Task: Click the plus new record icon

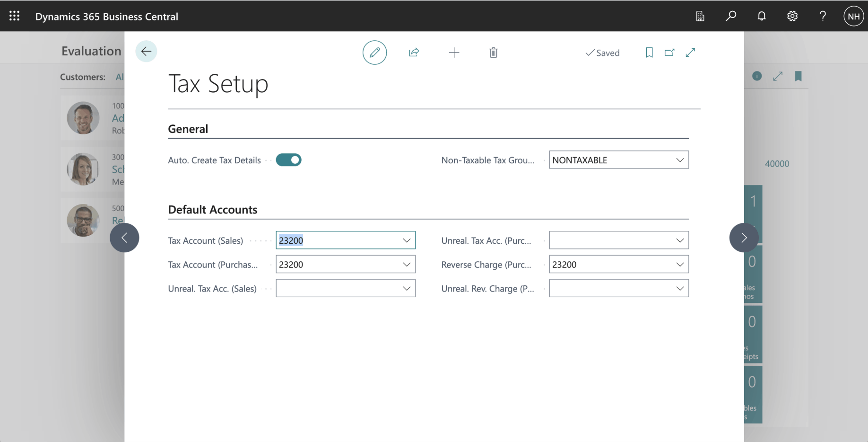Action: click(454, 53)
